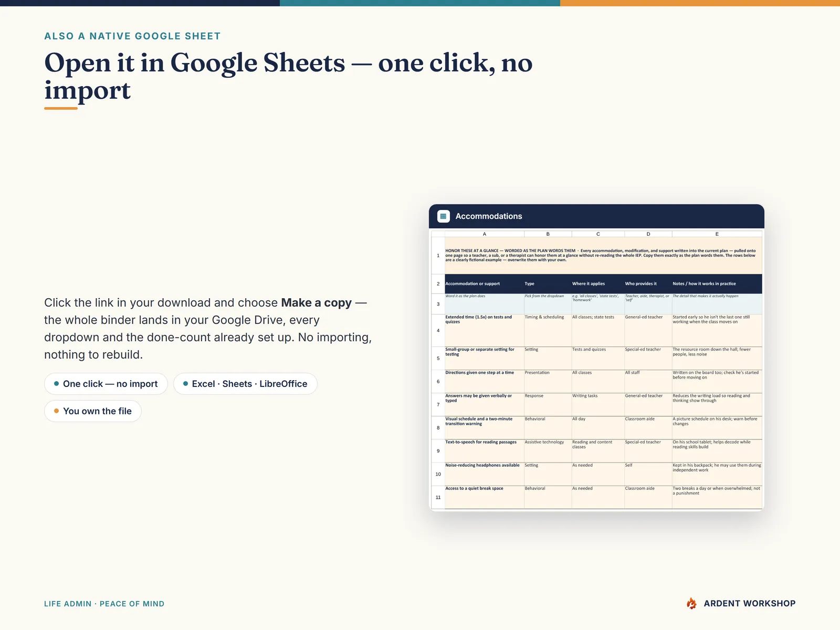The width and height of the screenshot is (840, 630).
Task: Select the "Two breaks a day" notes cell
Action: tap(717, 497)
